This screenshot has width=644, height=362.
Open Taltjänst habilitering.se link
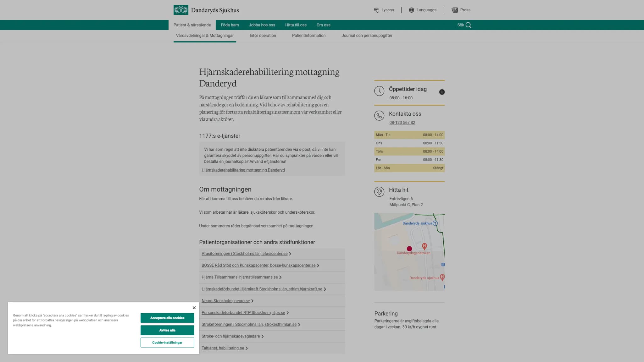click(223, 348)
